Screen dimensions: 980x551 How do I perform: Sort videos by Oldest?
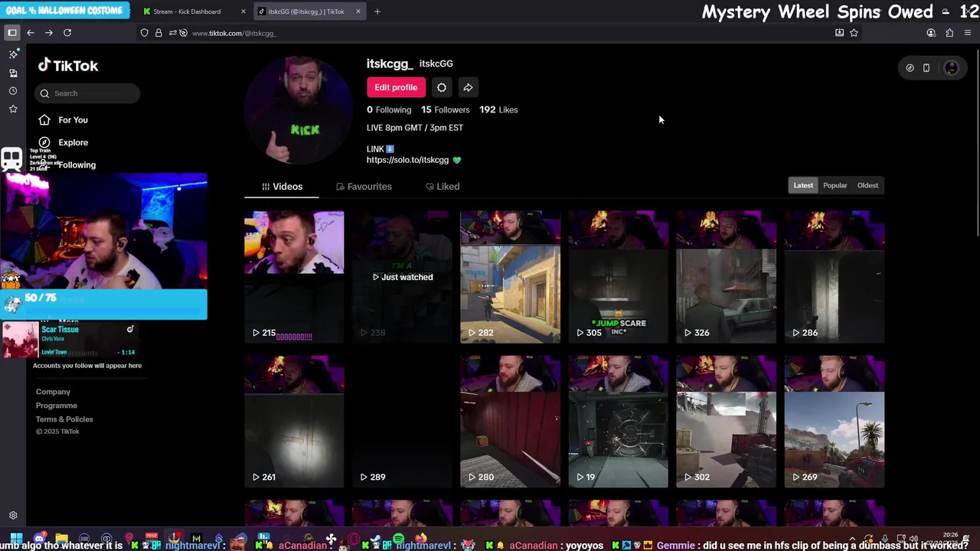tap(867, 185)
